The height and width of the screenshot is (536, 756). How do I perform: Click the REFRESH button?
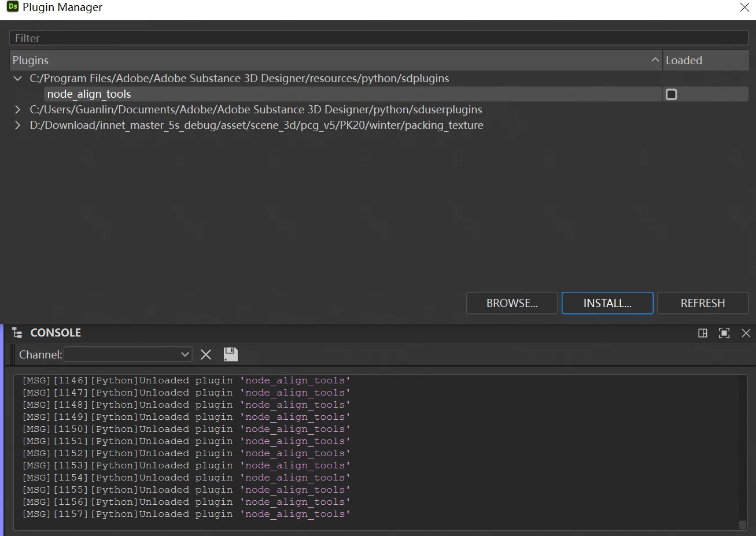(703, 303)
